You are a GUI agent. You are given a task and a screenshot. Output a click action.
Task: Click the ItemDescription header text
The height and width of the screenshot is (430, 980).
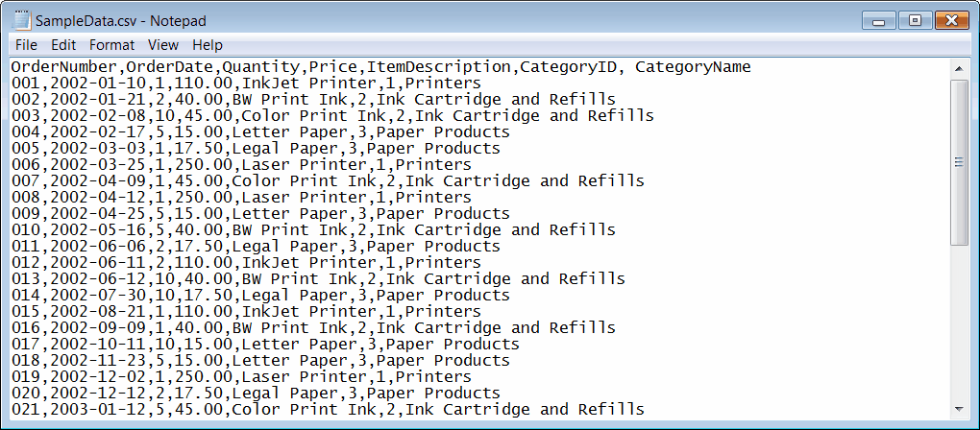438,67
